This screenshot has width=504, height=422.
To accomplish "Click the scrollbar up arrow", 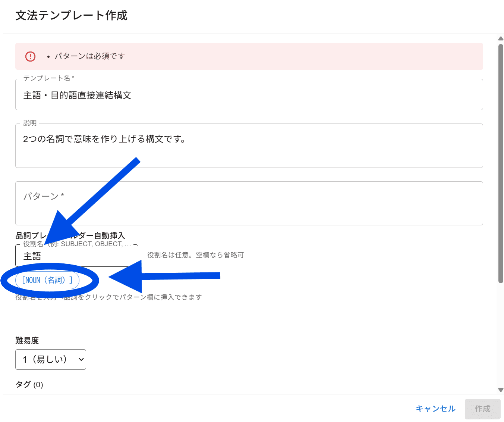I will (x=501, y=38).
